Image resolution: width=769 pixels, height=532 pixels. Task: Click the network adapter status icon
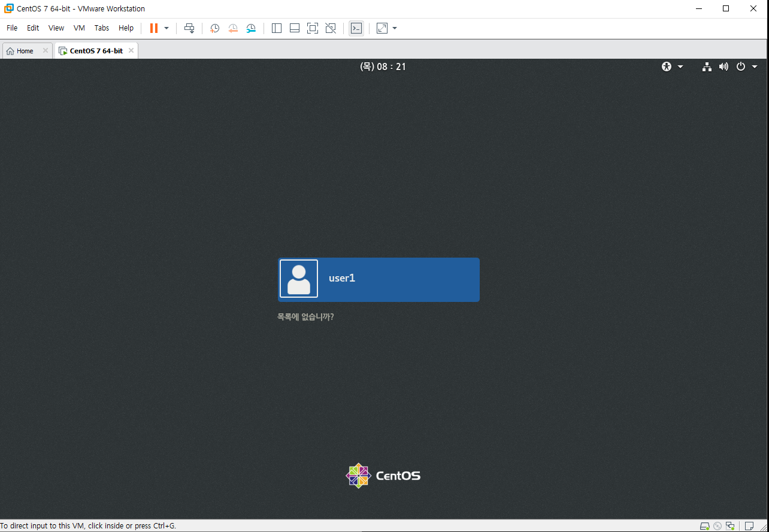729,526
